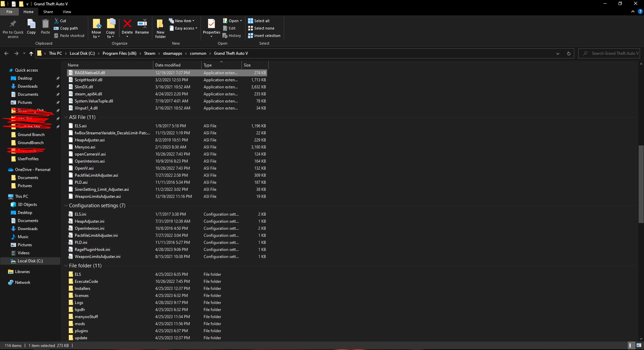Rename the selected file via ribbon
Image resolution: width=644 pixels, height=350 pixels.
142,27
